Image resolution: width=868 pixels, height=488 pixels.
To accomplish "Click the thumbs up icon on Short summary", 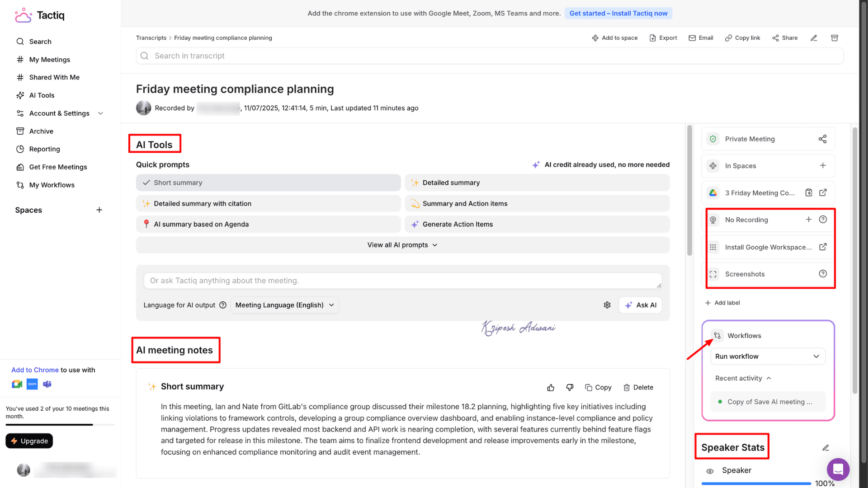I will [551, 388].
